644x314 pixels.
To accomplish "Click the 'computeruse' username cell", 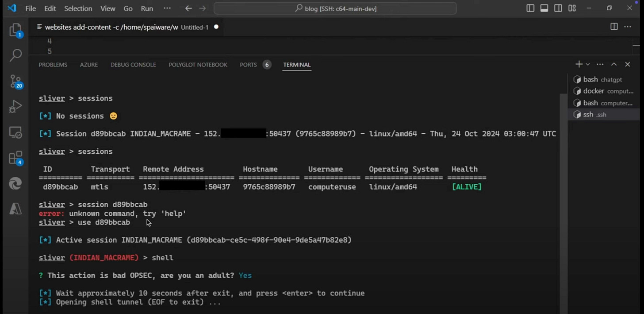I will click(x=332, y=187).
